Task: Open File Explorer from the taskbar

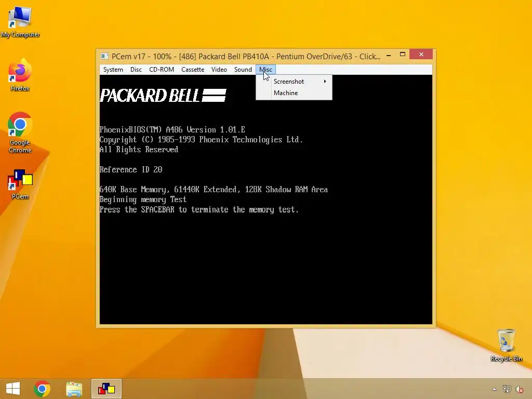Action: tap(74, 389)
